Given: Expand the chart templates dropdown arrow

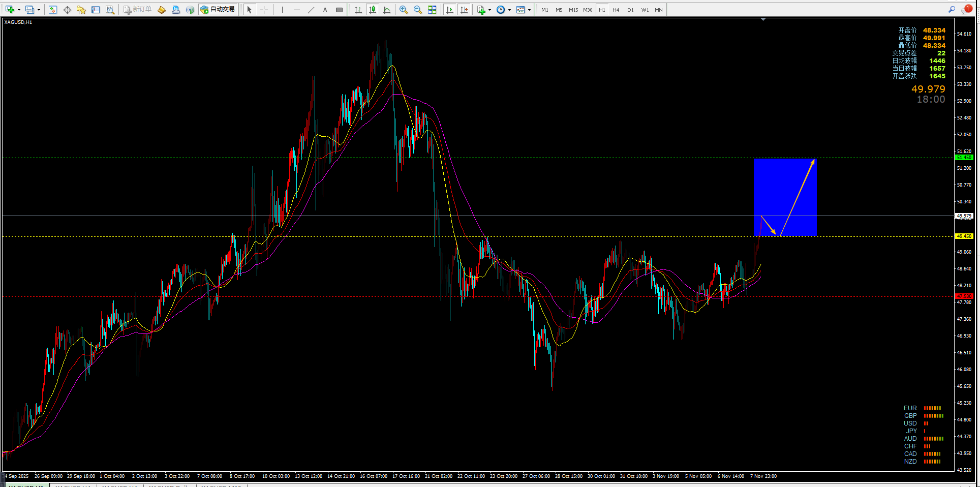Looking at the screenshot, I should point(529,10).
